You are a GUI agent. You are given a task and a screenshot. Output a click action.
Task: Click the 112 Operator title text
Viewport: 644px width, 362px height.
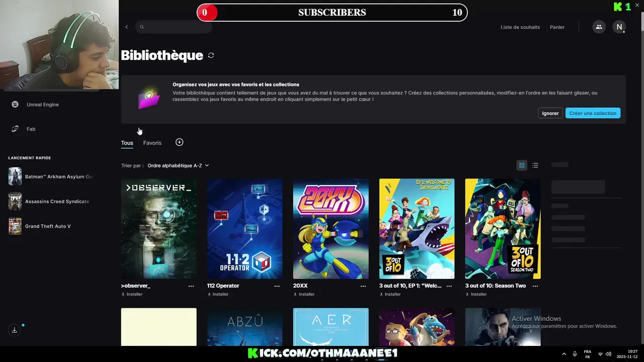tap(223, 286)
